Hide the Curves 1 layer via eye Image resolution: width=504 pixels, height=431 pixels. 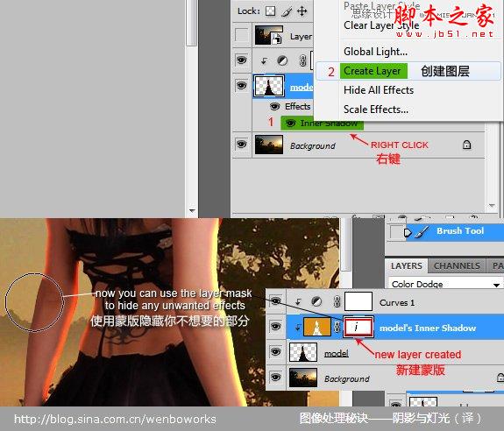tap(275, 301)
